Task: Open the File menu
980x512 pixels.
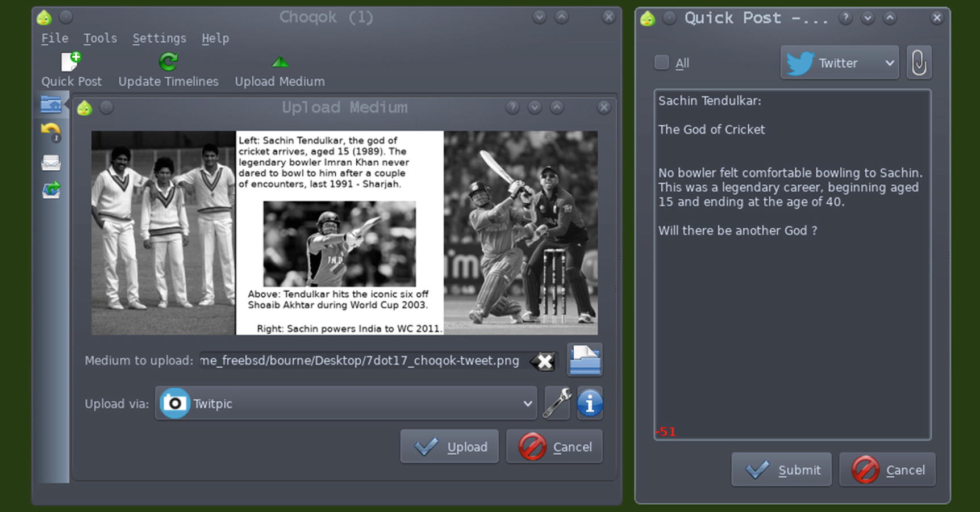Action: (x=55, y=39)
